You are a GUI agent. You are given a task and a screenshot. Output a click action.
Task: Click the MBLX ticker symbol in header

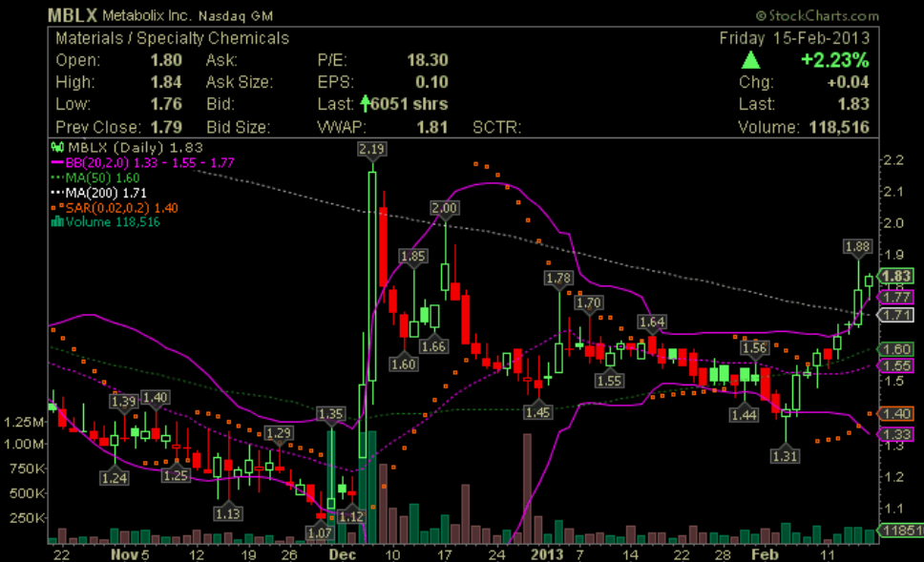pos(71,16)
